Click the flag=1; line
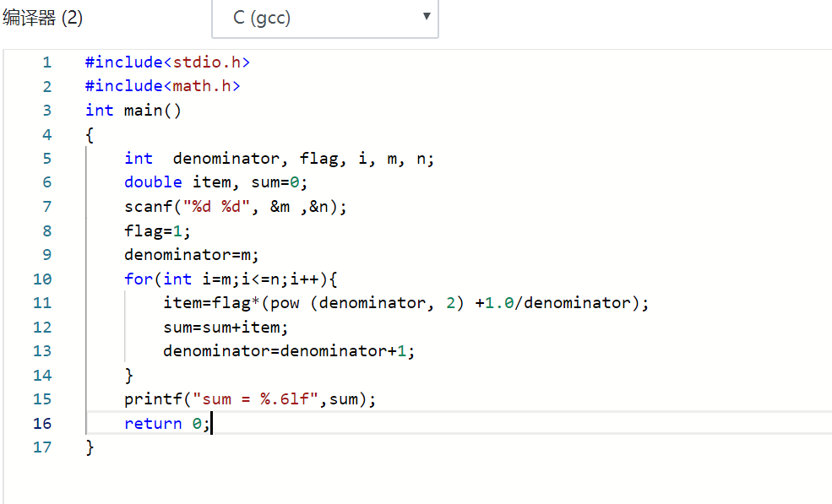Image resolution: width=832 pixels, height=504 pixels. [x=157, y=230]
